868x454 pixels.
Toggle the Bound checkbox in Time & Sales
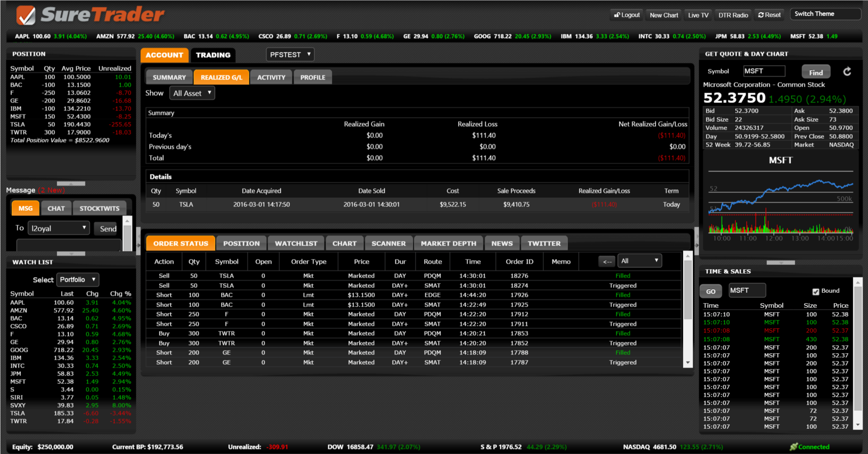pyautogui.click(x=816, y=291)
